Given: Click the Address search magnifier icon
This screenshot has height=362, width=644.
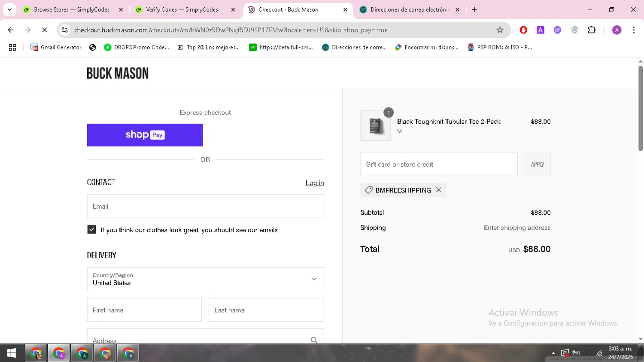Looking at the screenshot, I should point(314,340).
